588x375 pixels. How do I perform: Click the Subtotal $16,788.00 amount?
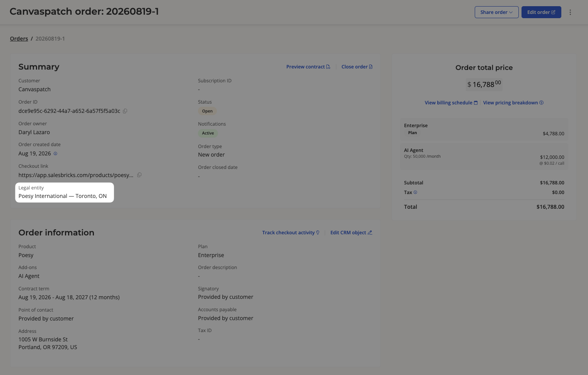coord(552,183)
